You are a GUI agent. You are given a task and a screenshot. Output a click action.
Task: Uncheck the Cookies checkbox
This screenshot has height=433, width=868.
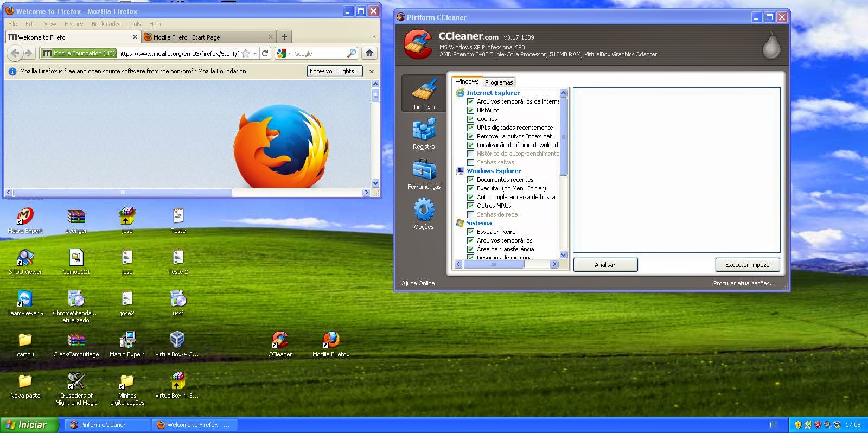(x=471, y=119)
